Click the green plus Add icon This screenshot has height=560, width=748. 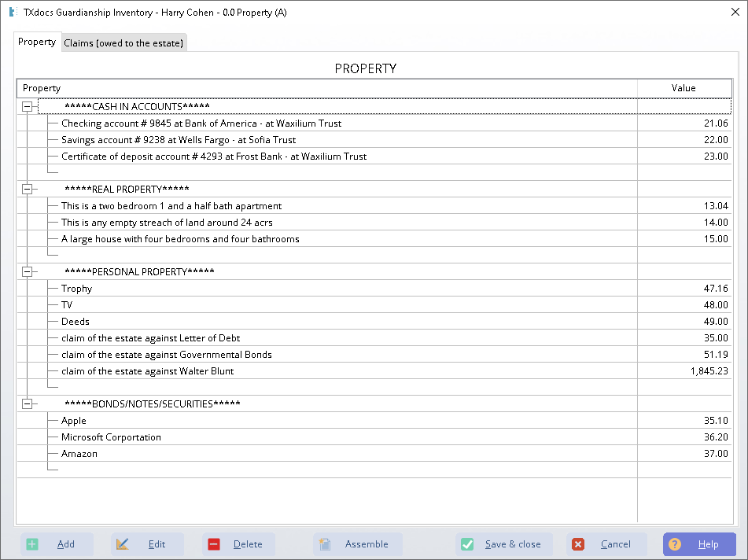point(32,544)
